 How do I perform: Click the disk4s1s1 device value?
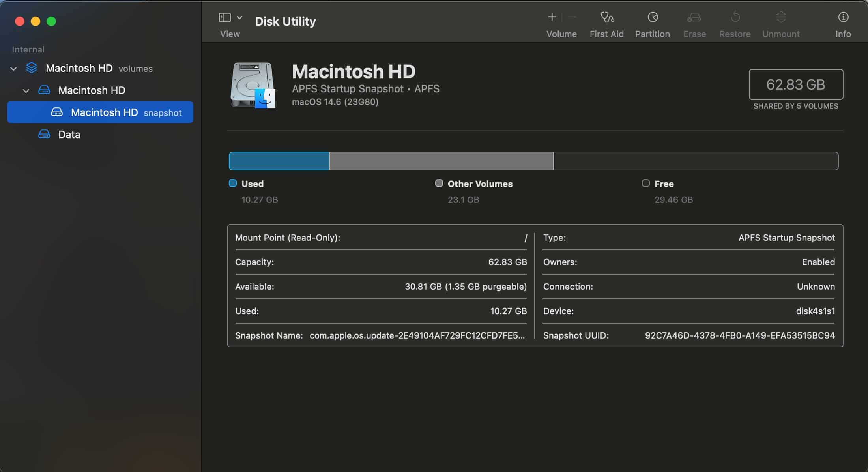click(x=816, y=311)
